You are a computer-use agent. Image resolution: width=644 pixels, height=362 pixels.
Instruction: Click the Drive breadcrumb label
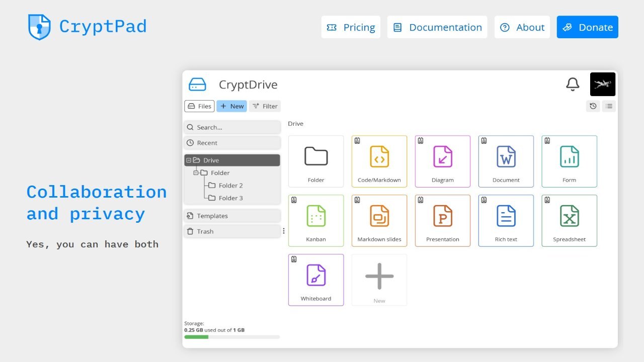coord(296,124)
